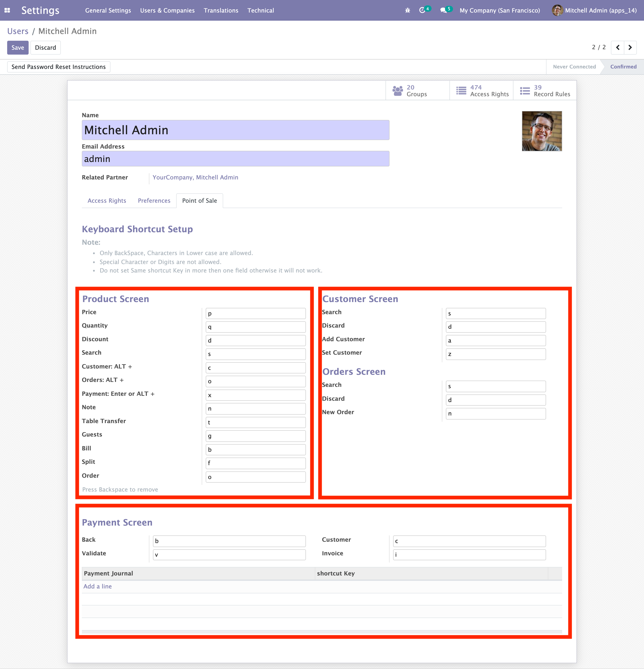Click the Save button
This screenshot has width=644, height=669.
(x=18, y=47)
